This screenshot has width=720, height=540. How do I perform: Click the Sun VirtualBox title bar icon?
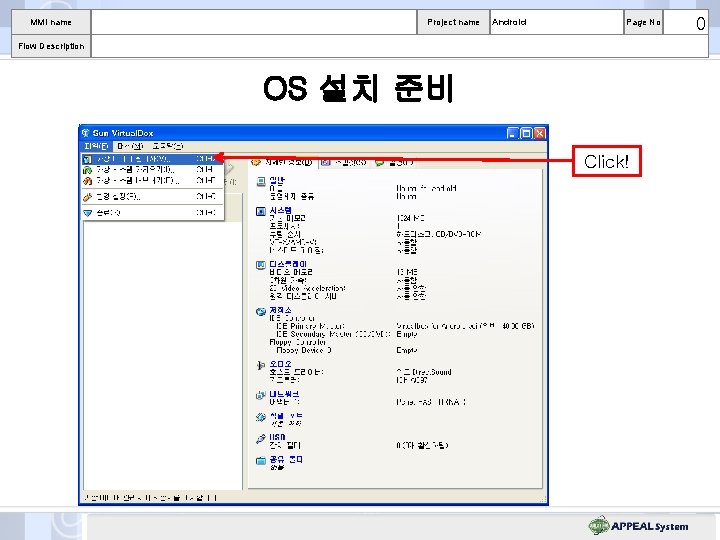click(x=85, y=133)
